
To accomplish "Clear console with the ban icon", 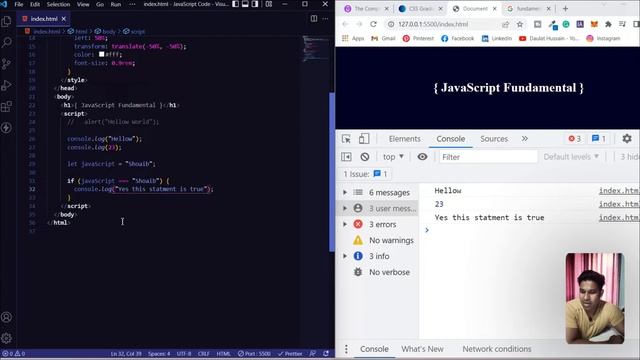I will [365, 157].
